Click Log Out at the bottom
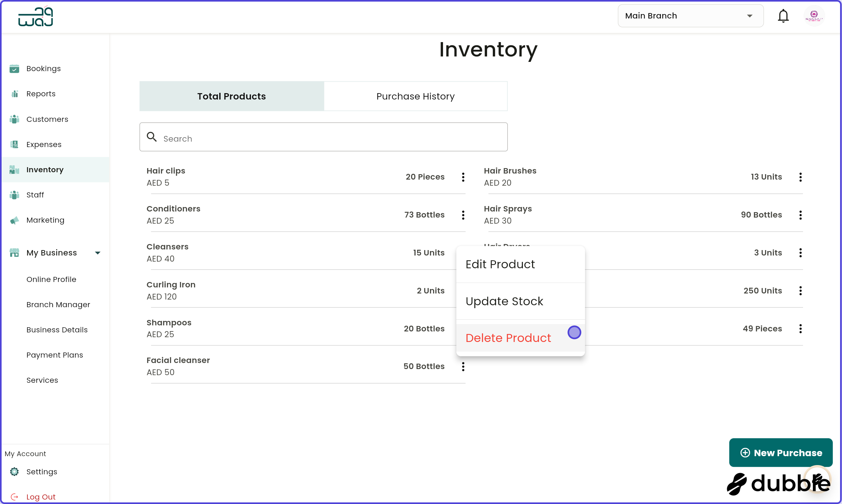The width and height of the screenshot is (842, 504). point(41,497)
